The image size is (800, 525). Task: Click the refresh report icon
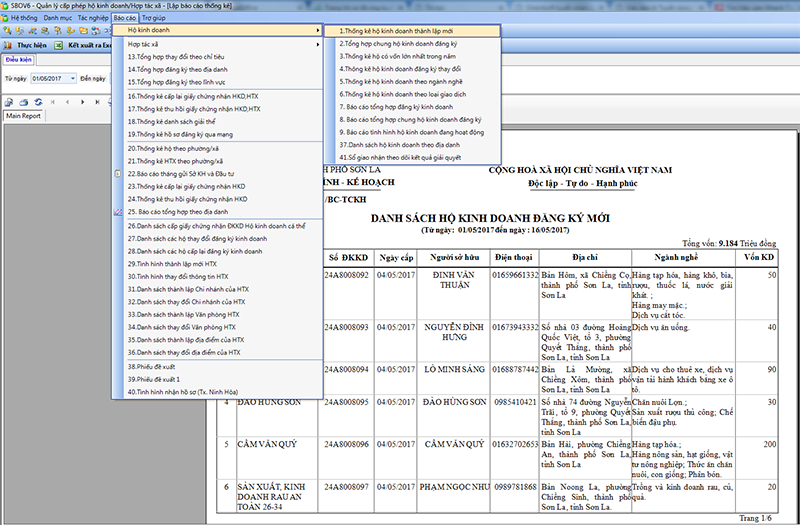point(38,102)
